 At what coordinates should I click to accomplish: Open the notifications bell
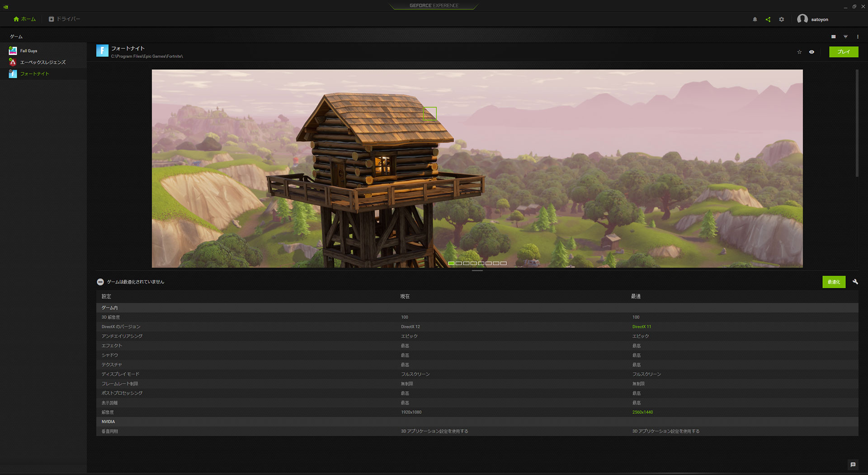(755, 19)
